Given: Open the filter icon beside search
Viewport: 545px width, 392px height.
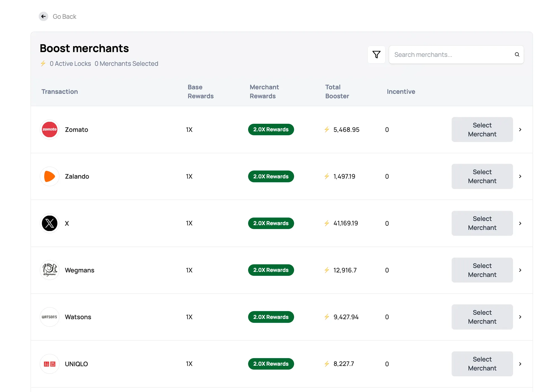Looking at the screenshot, I should click(377, 54).
